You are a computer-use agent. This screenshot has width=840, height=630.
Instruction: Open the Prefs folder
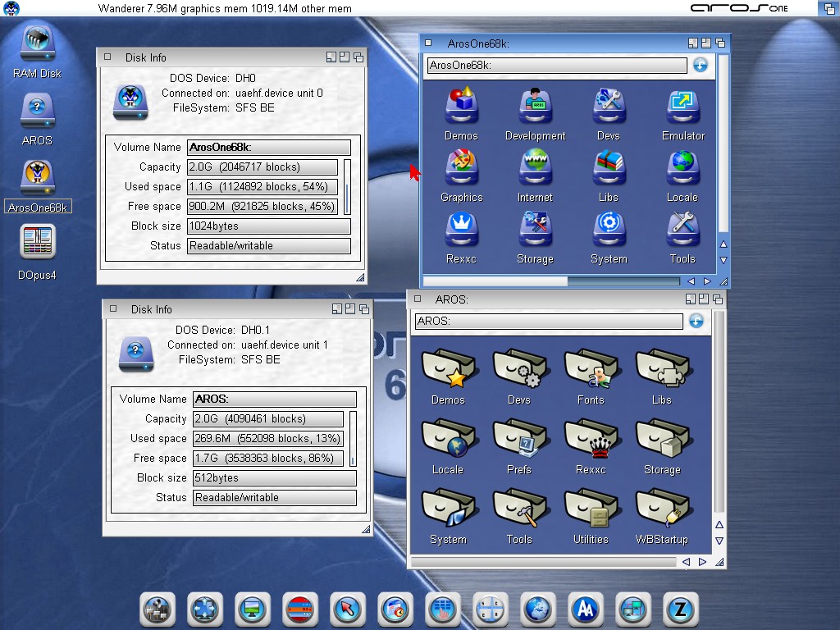(518, 439)
